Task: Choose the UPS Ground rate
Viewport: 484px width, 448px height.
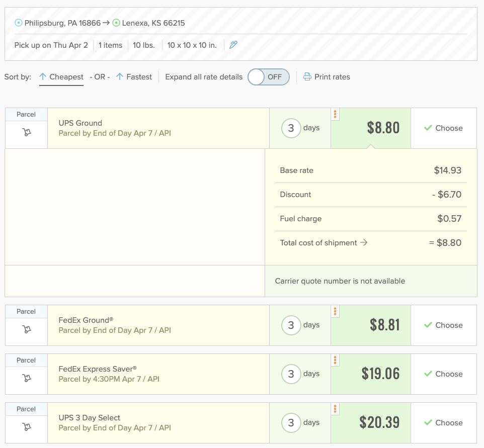Action: point(444,128)
